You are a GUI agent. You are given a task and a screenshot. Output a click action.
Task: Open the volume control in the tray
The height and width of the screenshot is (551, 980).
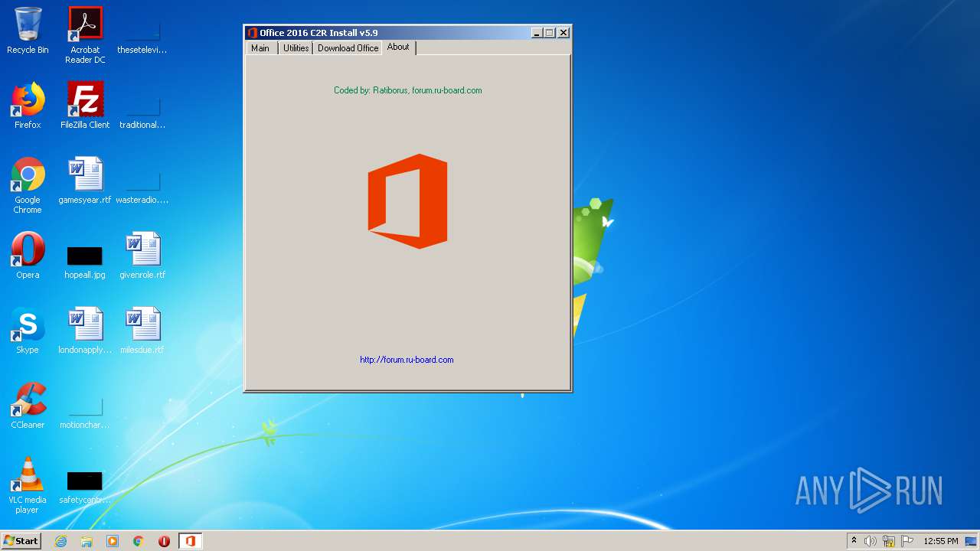tap(871, 541)
